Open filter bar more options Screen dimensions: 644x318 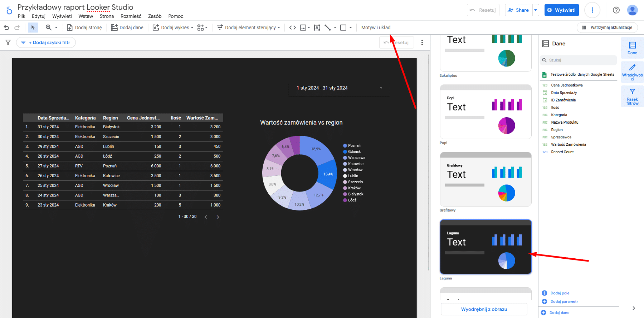(x=422, y=43)
